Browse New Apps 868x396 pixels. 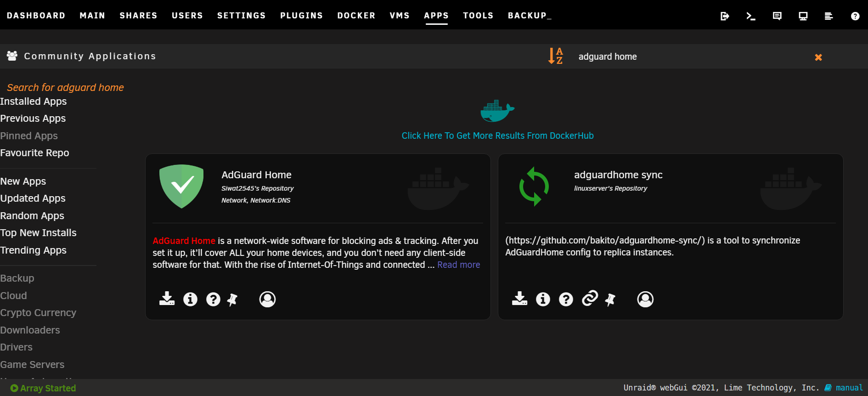[x=23, y=181]
